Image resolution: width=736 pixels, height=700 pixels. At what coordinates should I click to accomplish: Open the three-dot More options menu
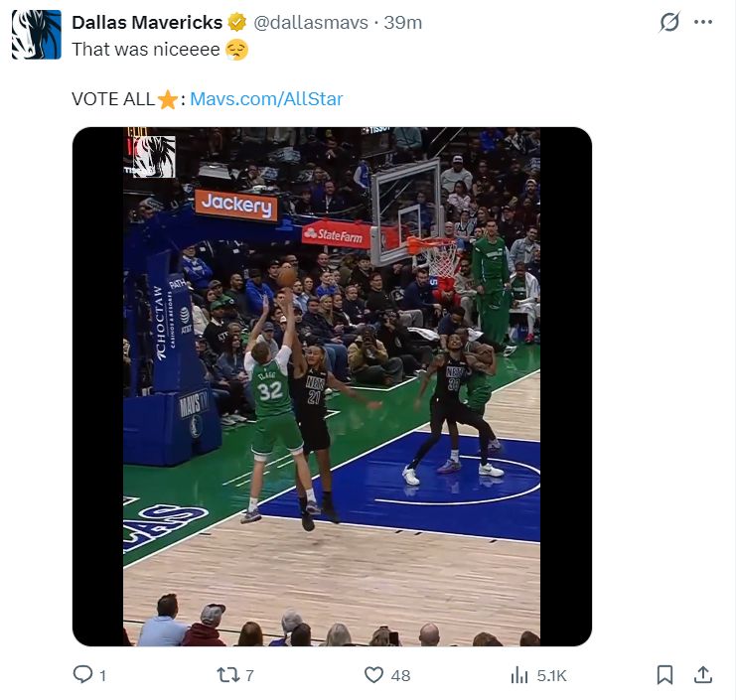[703, 22]
